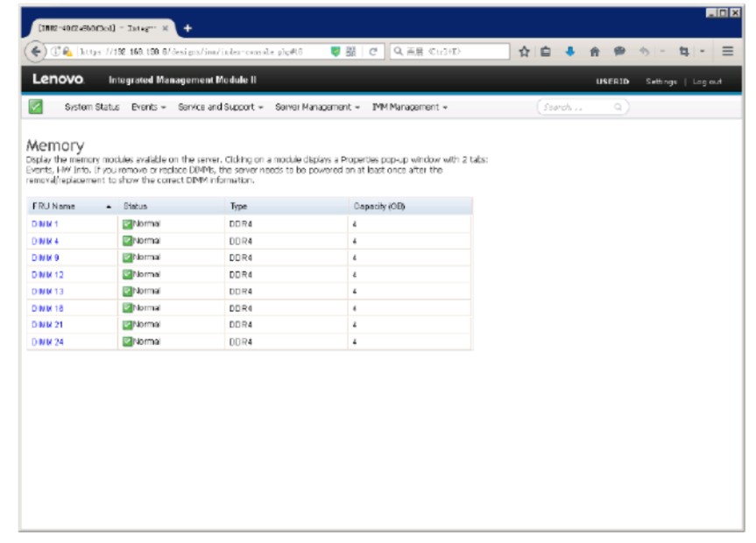The height and width of the screenshot is (543, 756).
Task: Click the magnifier icon in IMM search box
Action: 618,107
